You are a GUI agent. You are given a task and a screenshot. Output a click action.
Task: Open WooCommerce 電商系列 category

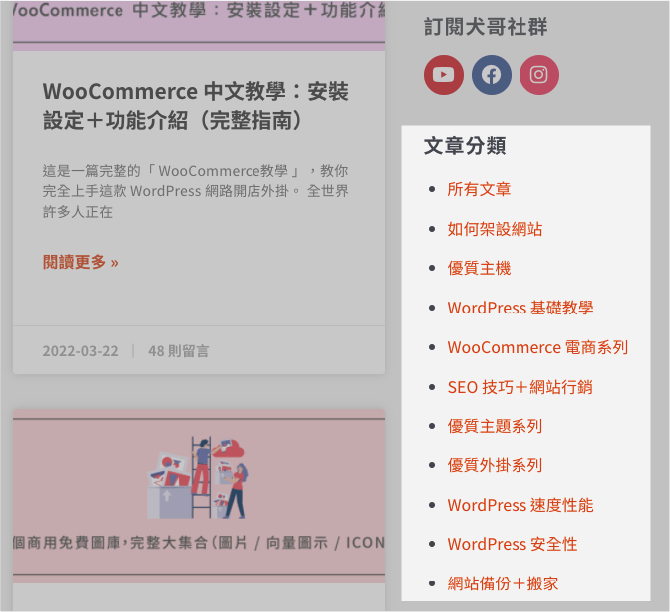pos(538,347)
